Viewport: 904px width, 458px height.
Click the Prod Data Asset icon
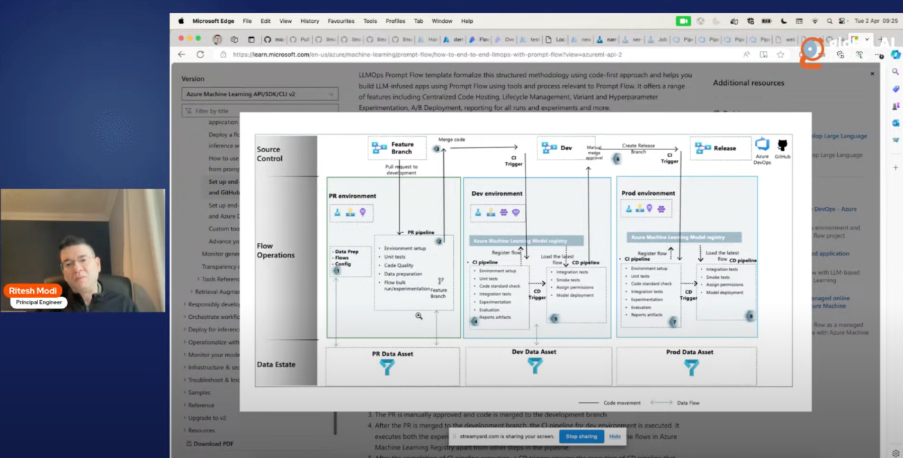[x=689, y=367]
